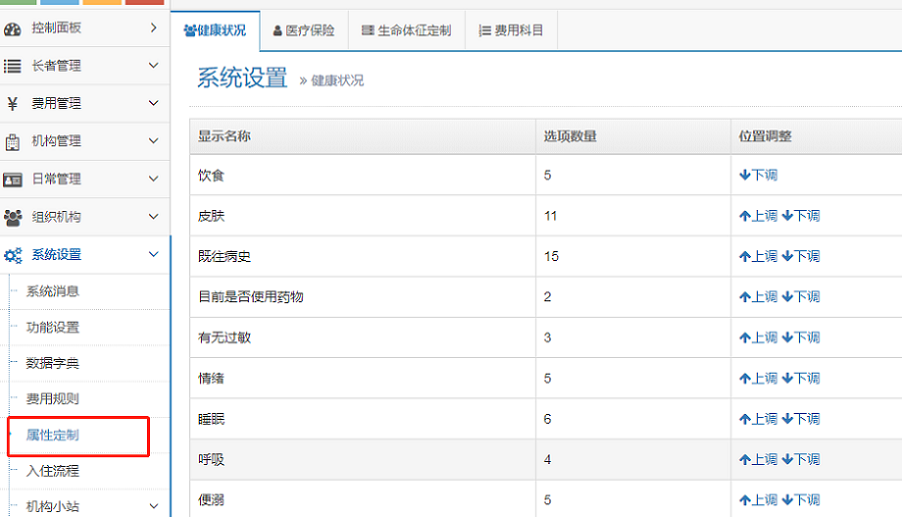Viewport: 902px width, 517px height.
Task: Switch to the 医疗保险 tab
Action: pos(304,31)
